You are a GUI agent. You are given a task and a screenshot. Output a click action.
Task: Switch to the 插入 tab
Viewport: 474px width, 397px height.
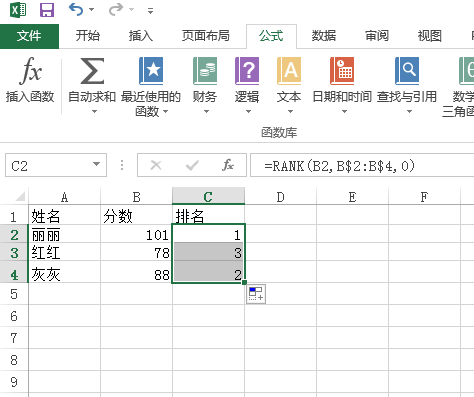click(141, 36)
